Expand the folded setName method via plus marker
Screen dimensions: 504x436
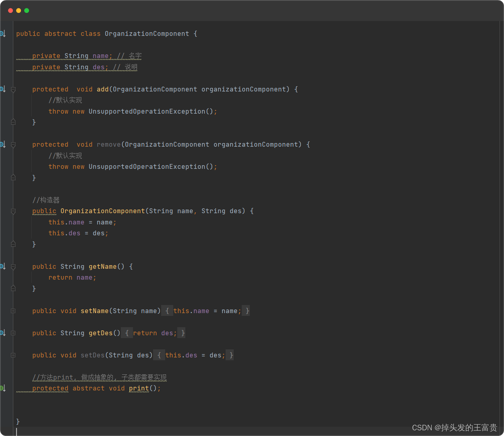coord(13,311)
